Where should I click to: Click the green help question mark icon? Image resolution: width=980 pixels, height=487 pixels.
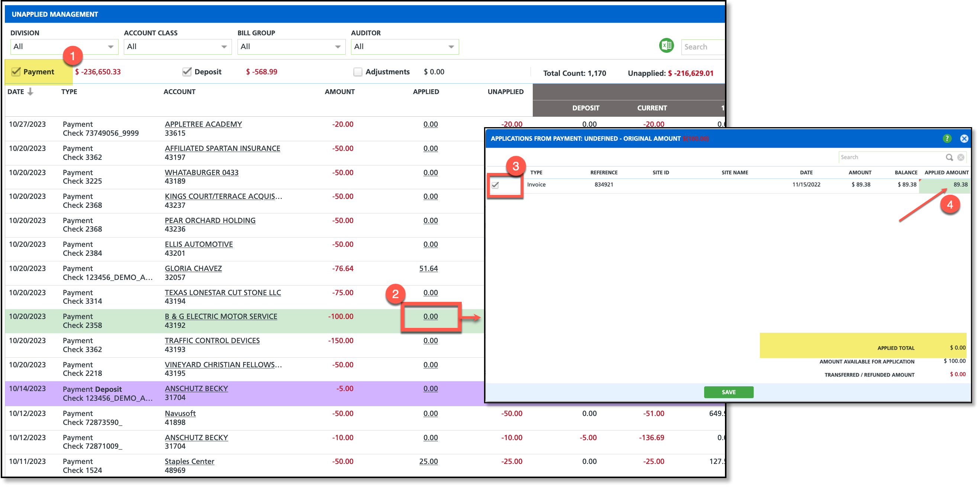pyautogui.click(x=947, y=139)
